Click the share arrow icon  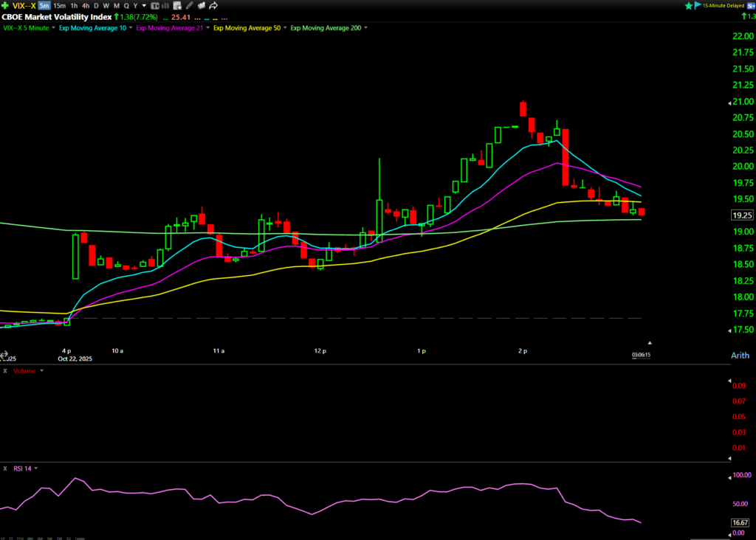pos(213,6)
